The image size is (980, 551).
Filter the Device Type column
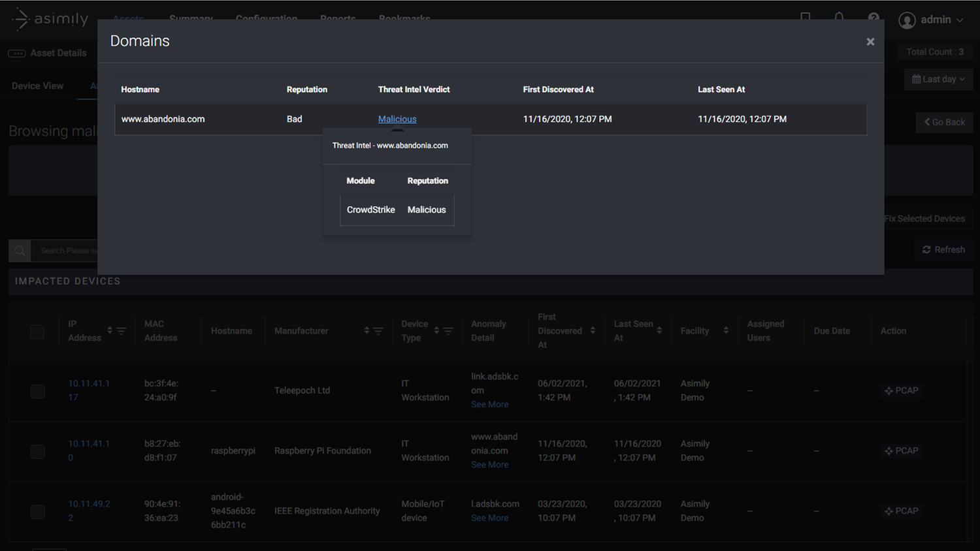[x=448, y=331]
